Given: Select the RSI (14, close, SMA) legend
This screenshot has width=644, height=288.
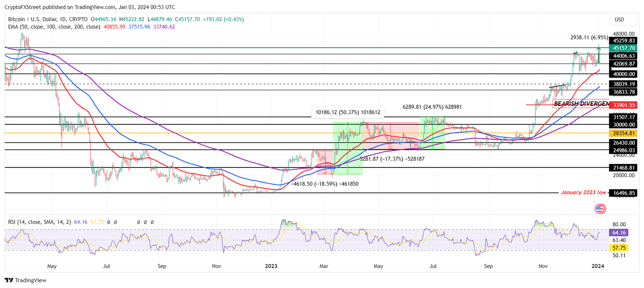Looking at the screenshot, I should tap(39, 222).
